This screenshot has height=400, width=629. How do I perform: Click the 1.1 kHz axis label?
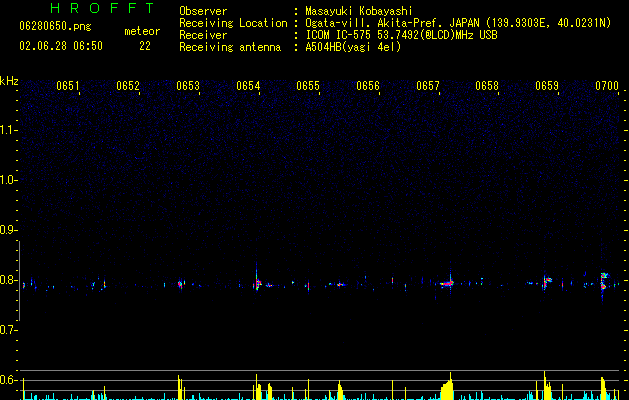(8, 130)
